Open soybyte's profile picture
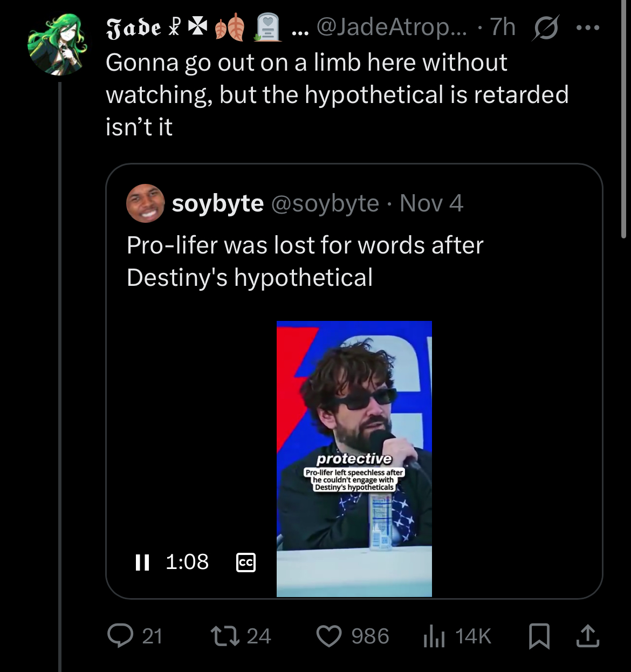 coord(146,203)
